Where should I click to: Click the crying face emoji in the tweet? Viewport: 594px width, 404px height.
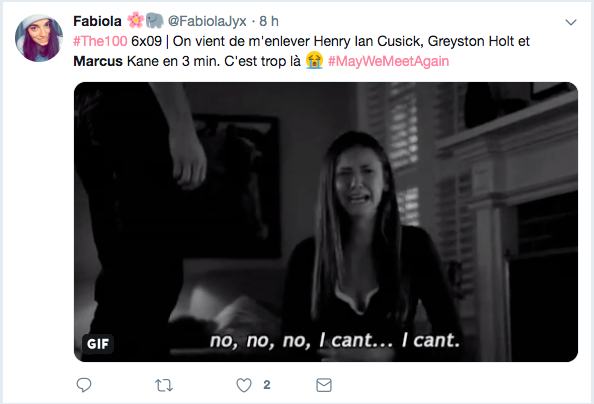[x=314, y=60]
